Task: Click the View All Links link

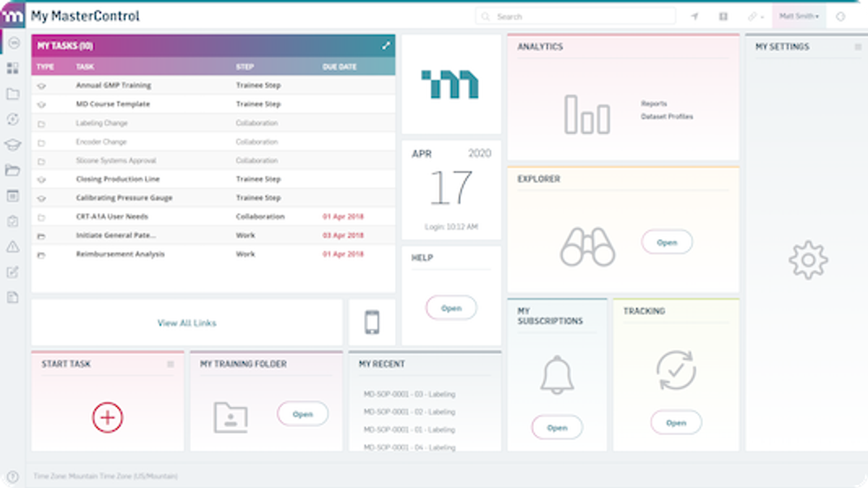Action: (x=187, y=323)
